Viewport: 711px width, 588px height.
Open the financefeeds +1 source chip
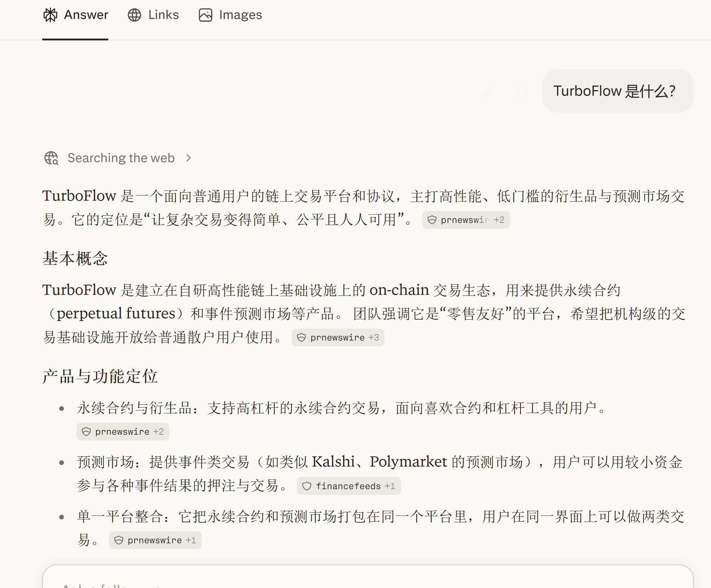pos(349,486)
